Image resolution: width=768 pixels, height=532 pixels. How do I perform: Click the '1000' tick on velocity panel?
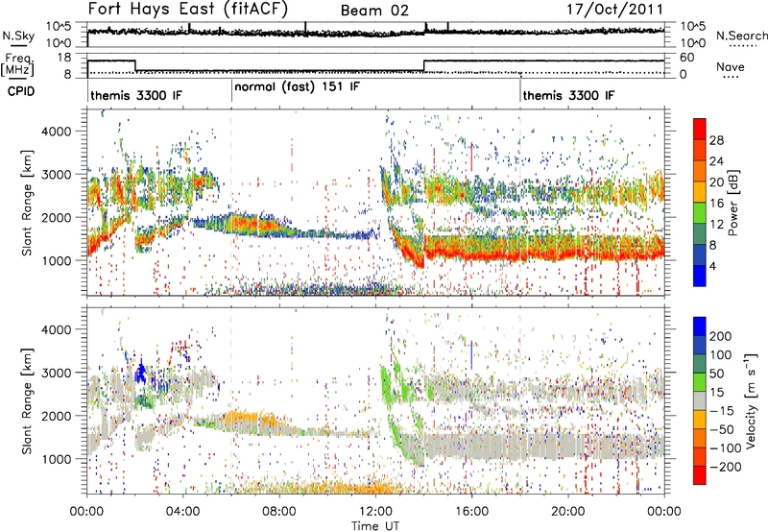pos(57,459)
